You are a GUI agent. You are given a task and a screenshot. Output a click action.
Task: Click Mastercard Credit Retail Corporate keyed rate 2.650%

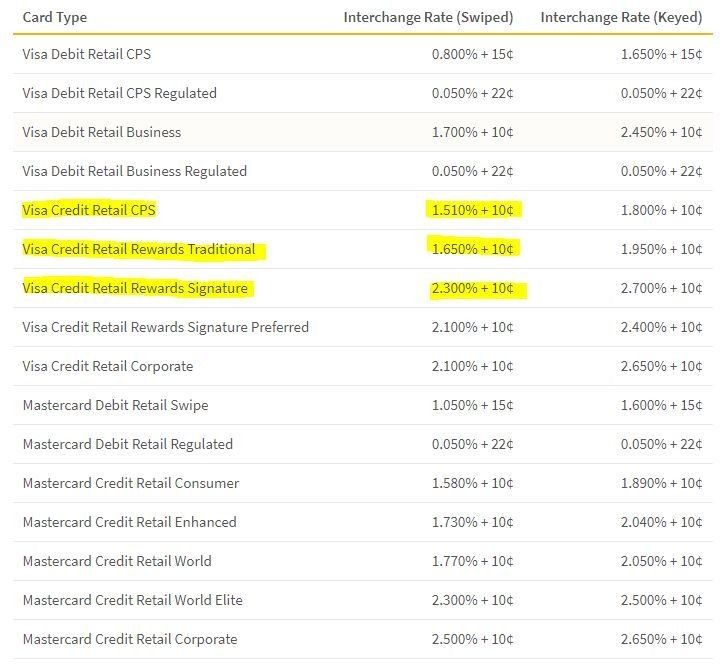pyautogui.click(x=662, y=639)
